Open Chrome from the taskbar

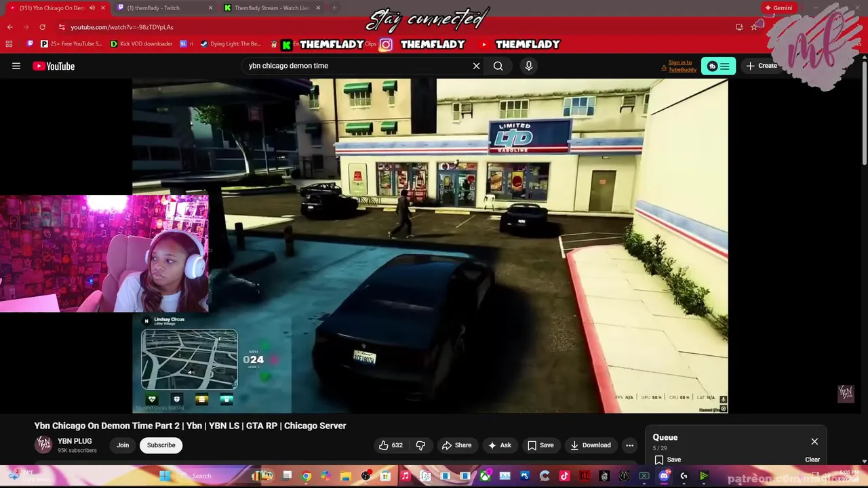[307, 476]
